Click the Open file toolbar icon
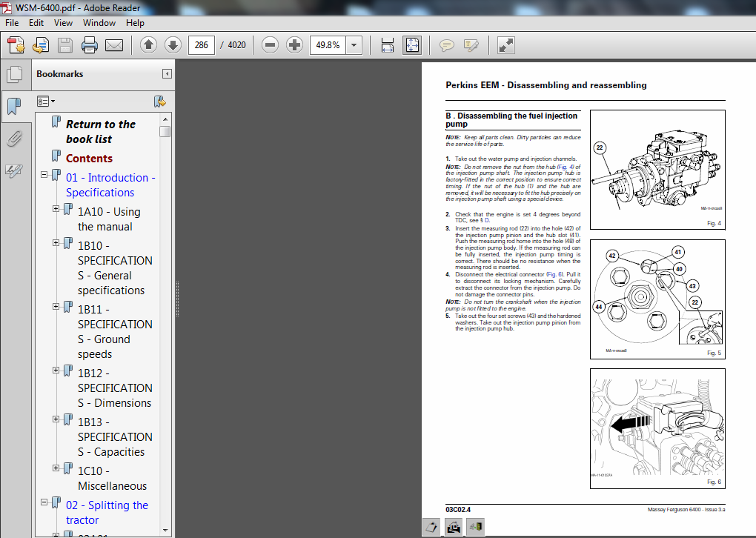This screenshot has width=756, height=538. point(41,45)
